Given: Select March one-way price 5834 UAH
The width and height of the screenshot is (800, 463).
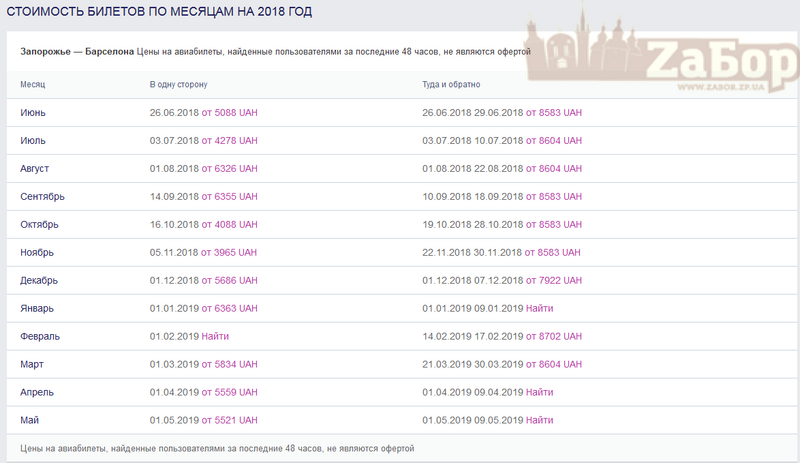Looking at the screenshot, I should click(230, 365).
